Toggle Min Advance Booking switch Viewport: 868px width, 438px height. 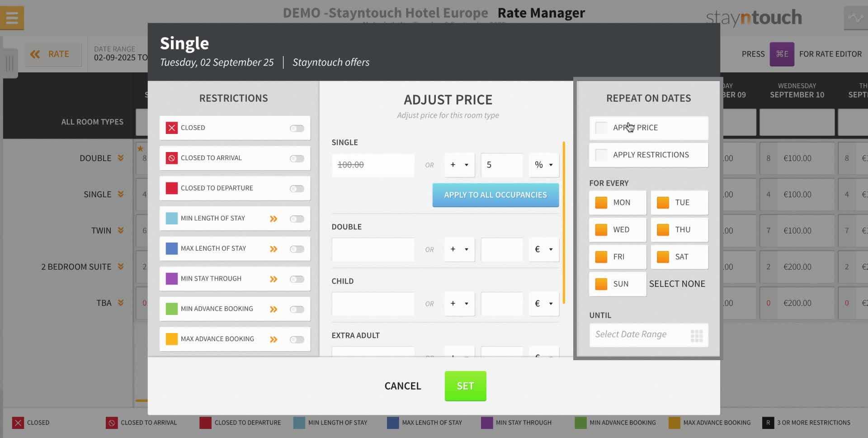click(x=297, y=309)
